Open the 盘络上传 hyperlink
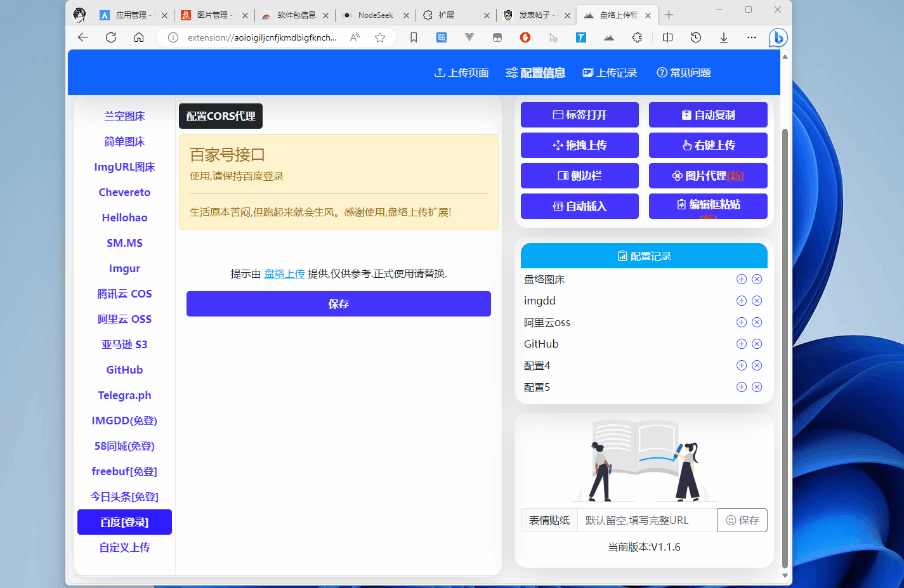The width and height of the screenshot is (904, 588). coord(284,273)
